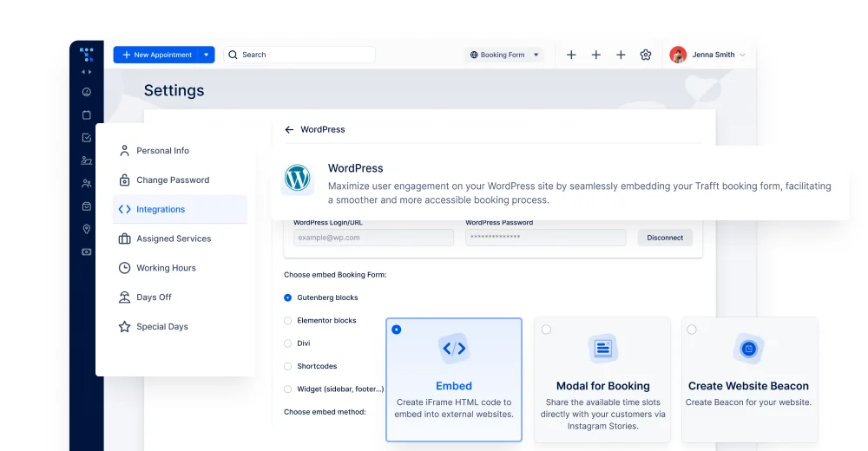Click the Search input field

[299, 55]
